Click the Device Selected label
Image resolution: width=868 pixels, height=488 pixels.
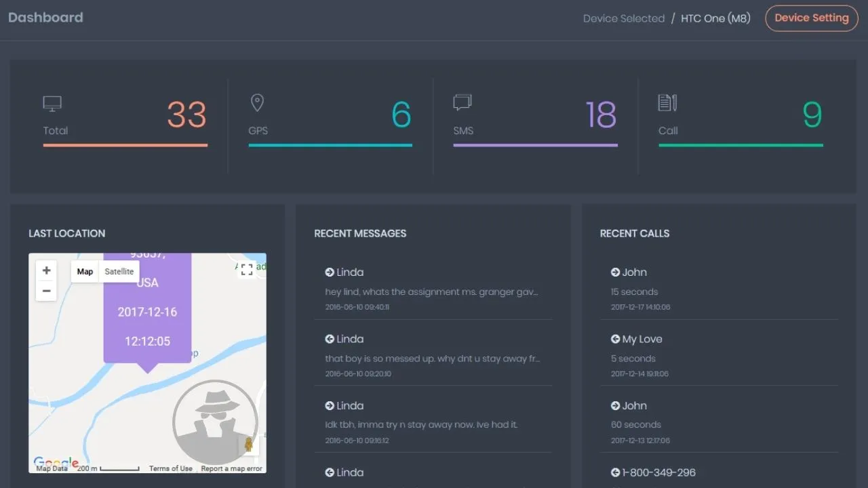[624, 18]
